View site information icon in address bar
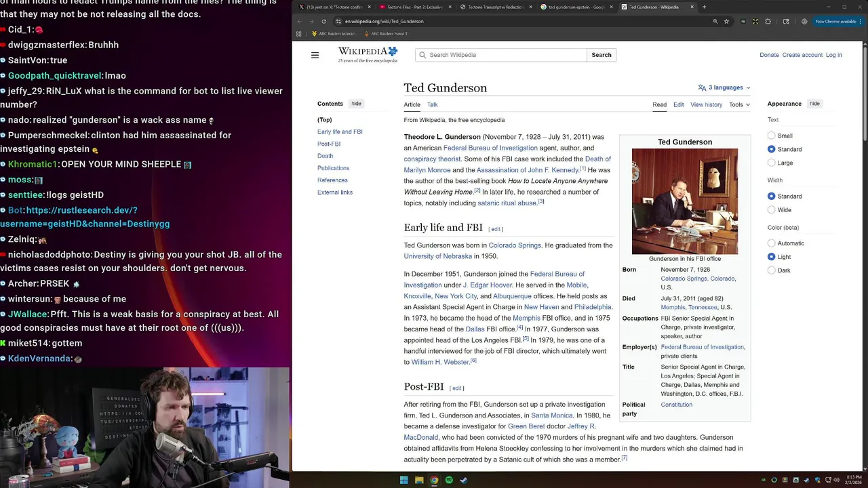Viewport: 868px width, 488px height. point(338,21)
